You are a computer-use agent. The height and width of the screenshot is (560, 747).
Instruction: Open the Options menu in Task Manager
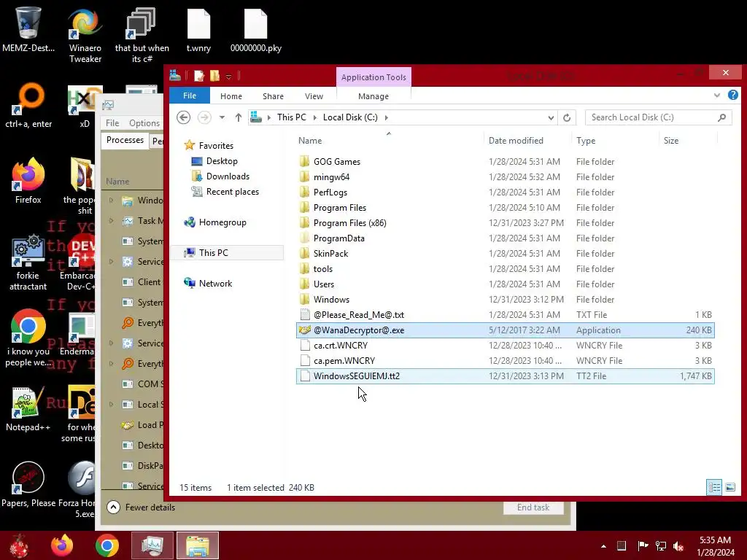(x=144, y=122)
